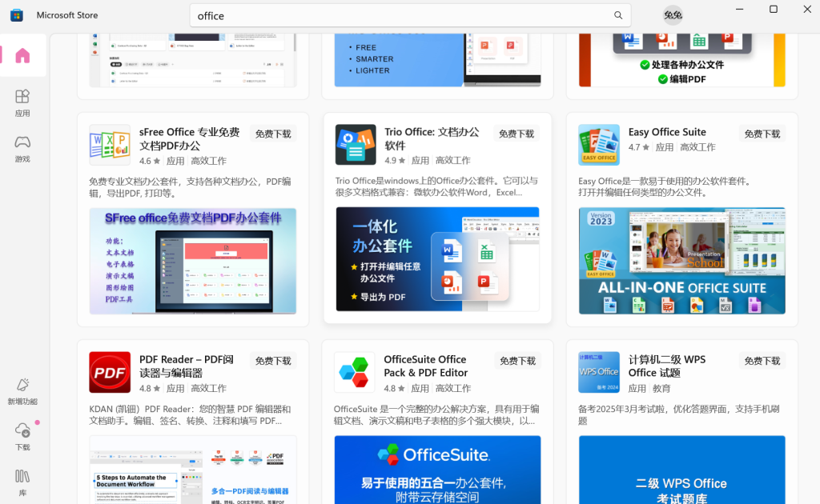Open the 二级 WPS Office 考试题库 banner
The height and width of the screenshot is (504, 820).
tap(682, 470)
